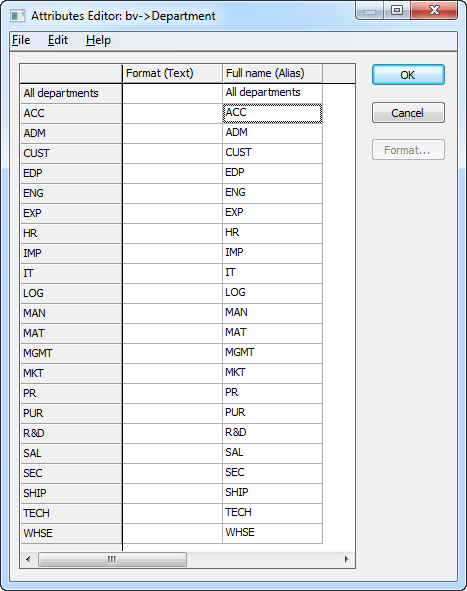
Task: Click the Full name cell for HR
Action: click(273, 233)
